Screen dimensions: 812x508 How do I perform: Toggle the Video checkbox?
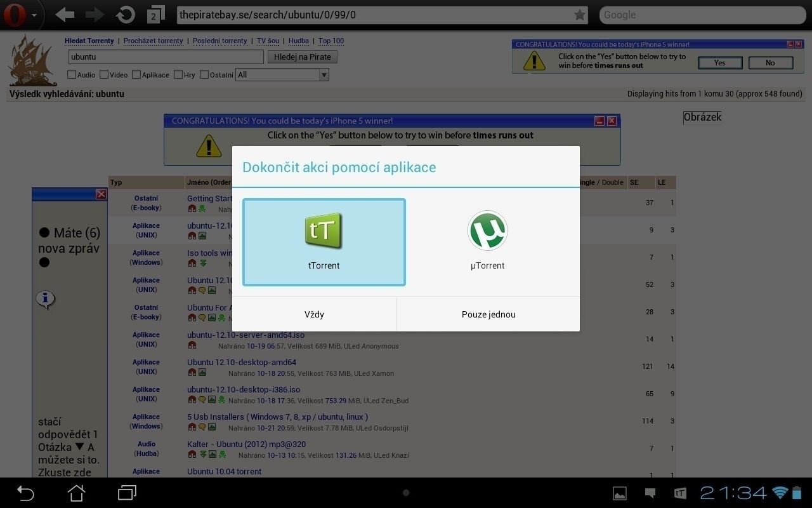104,74
